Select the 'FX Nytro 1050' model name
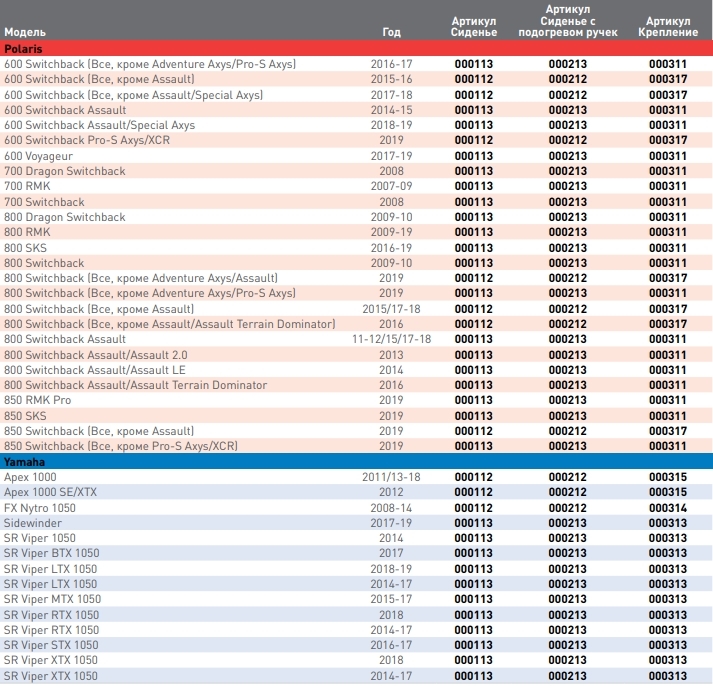 [x=40, y=508]
